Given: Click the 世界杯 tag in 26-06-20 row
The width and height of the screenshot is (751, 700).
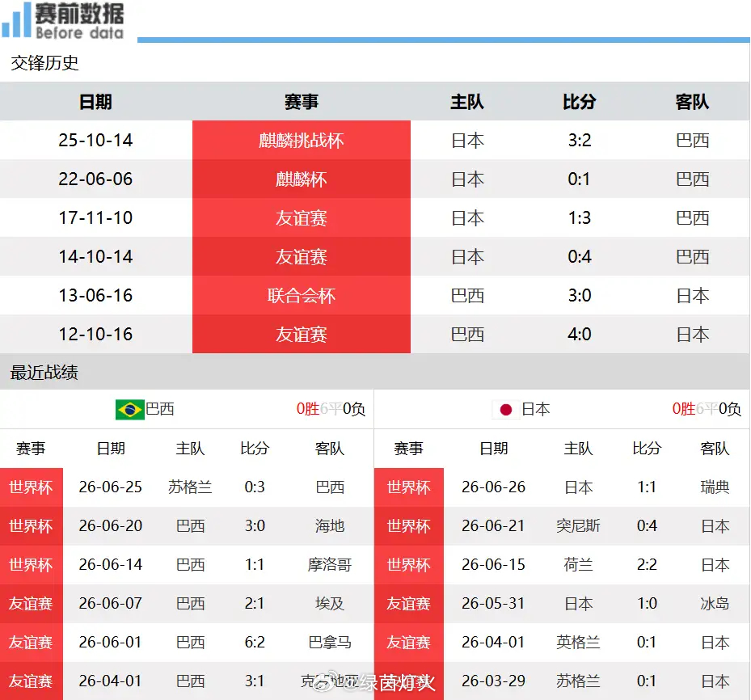Looking at the screenshot, I should (x=32, y=526).
